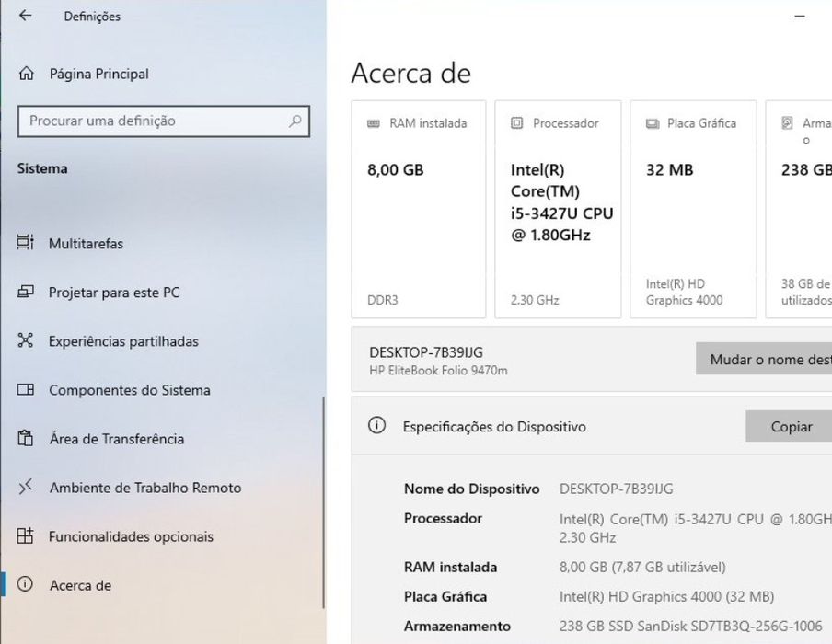Open Projetar para este PC settings

pos(114,293)
